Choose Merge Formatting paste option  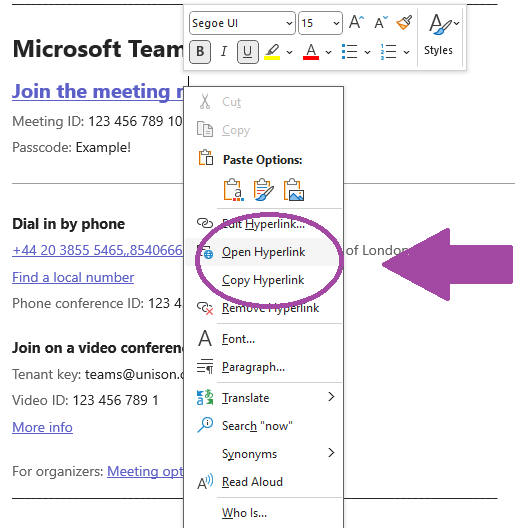click(x=263, y=190)
